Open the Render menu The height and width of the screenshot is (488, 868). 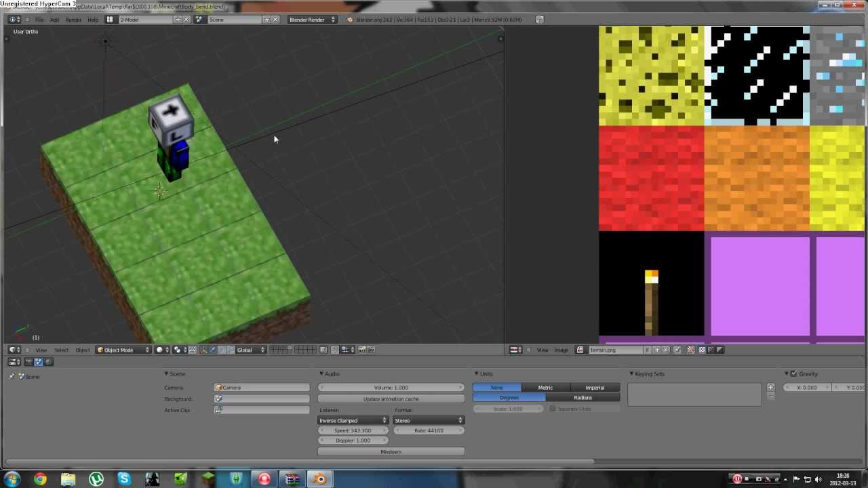click(x=73, y=20)
